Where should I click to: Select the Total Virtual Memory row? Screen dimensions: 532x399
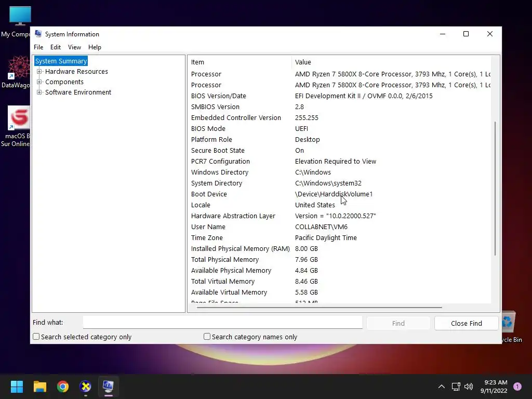click(x=339, y=281)
